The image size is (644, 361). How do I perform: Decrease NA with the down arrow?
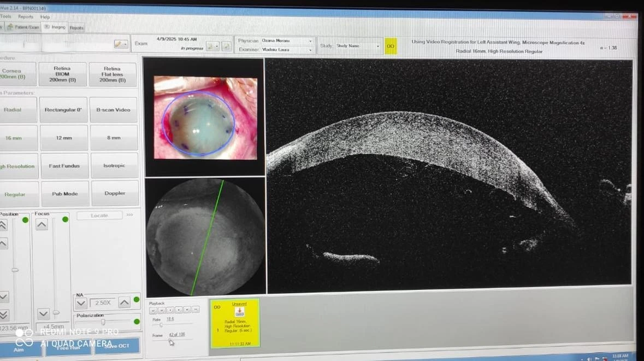click(x=81, y=302)
